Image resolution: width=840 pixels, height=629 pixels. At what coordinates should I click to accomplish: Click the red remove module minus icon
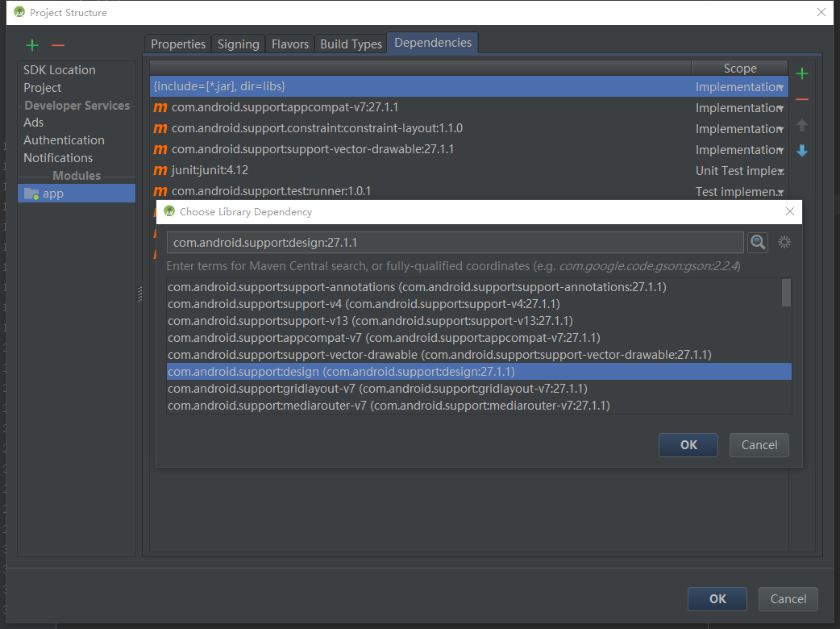pyautogui.click(x=58, y=45)
